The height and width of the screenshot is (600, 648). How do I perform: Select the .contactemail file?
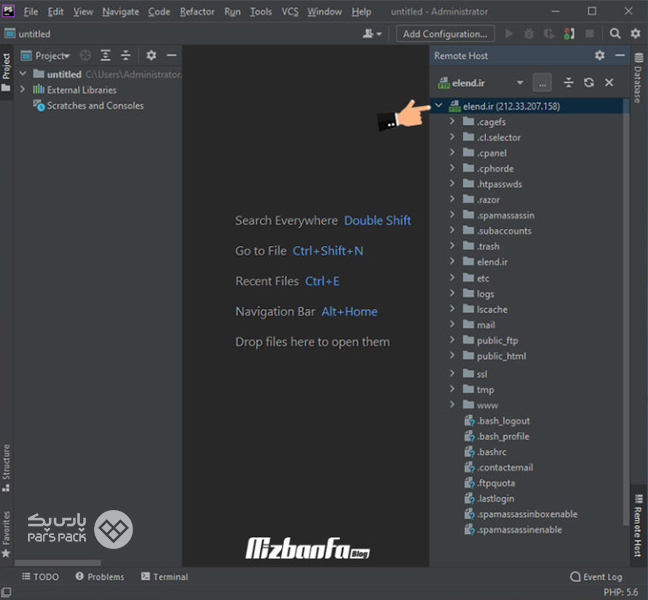pos(499,467)
